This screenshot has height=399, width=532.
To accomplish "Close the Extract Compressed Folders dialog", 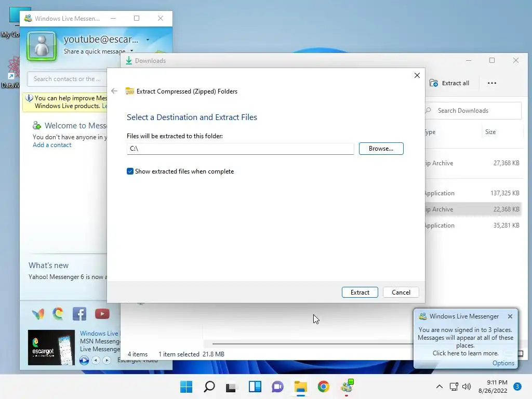I will click(417, 75).
